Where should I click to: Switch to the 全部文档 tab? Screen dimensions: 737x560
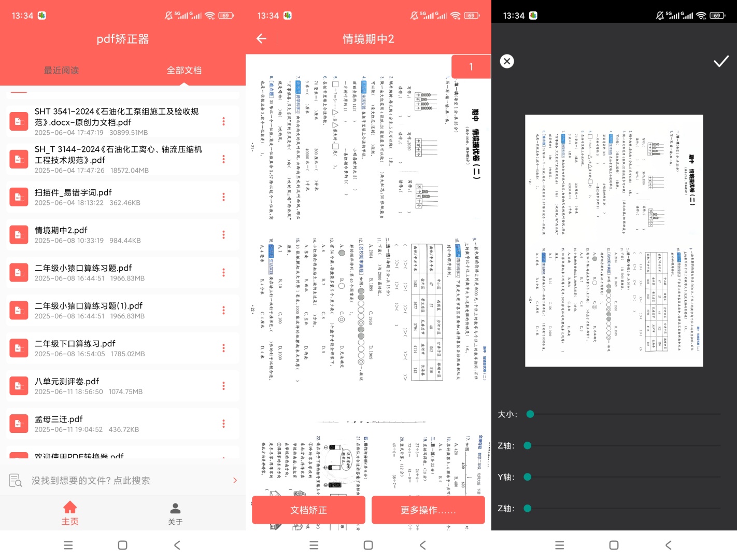tap(184, 70)
